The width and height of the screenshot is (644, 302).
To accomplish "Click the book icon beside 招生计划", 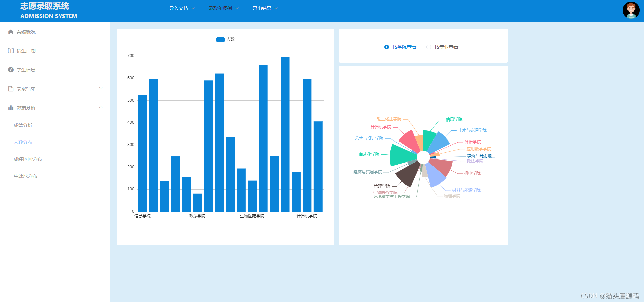I will [11, 51].
